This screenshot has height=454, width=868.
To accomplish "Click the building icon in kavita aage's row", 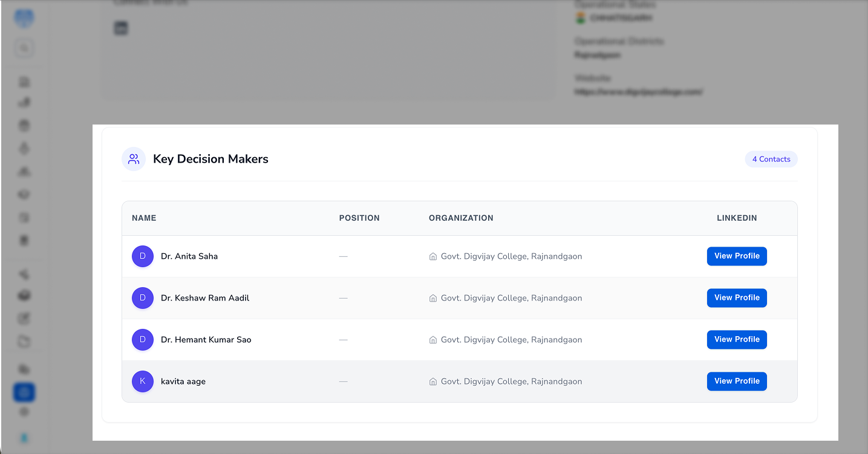I will coord(432,381).
